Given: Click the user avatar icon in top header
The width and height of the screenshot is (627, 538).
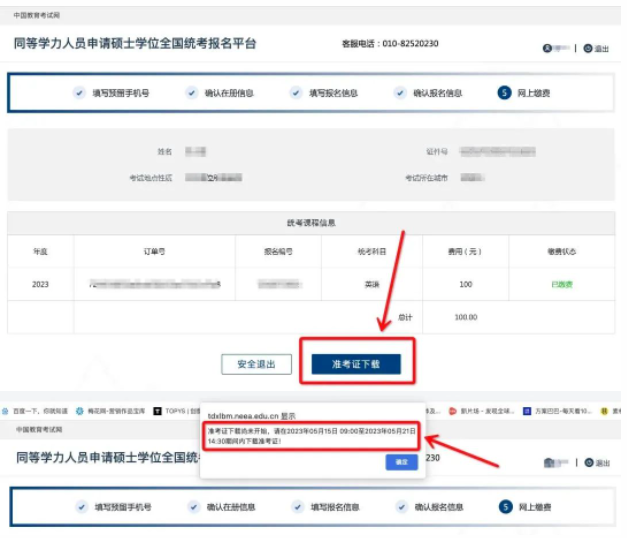Looking at the screenshot, I should click(x=548, y=48).
